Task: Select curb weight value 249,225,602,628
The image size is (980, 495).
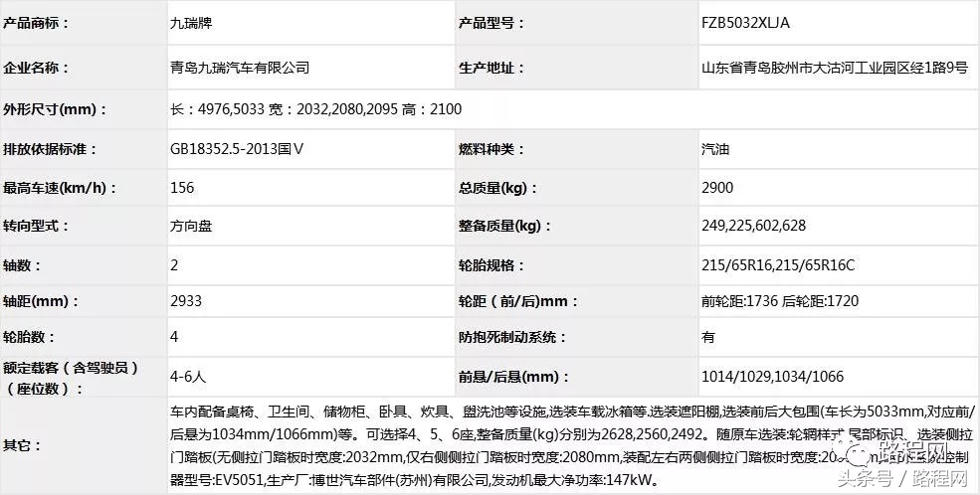Action: coord(754,226)
